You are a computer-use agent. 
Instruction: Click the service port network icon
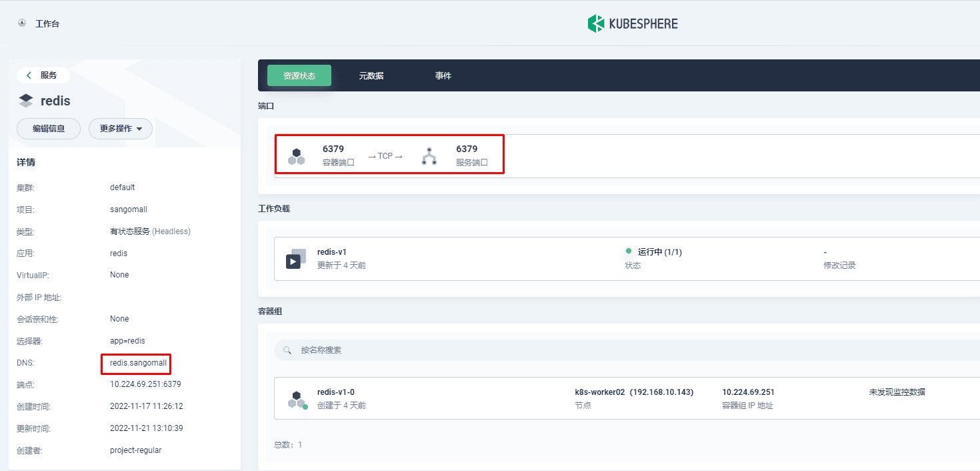(x=429, y=156)
